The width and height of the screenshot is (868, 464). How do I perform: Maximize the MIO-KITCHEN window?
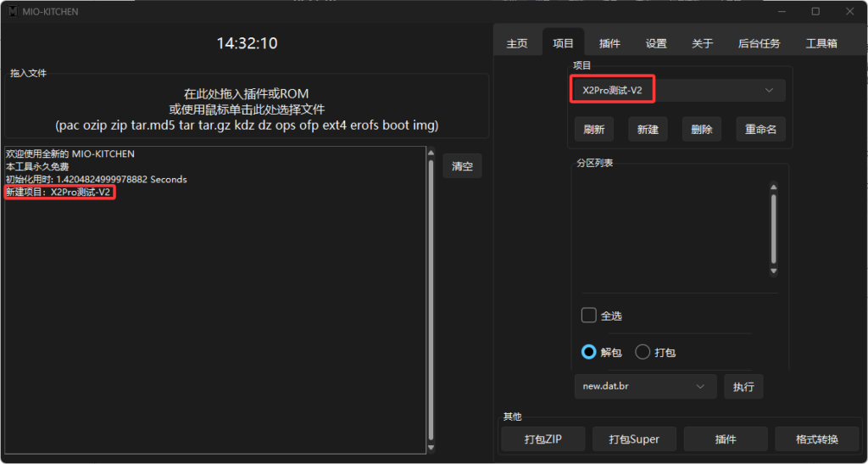coord(815,12)
